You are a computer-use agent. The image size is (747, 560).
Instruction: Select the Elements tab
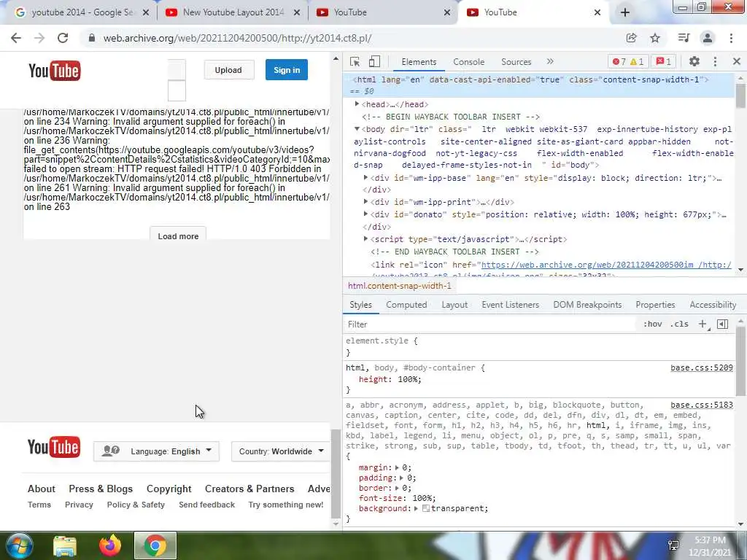[x=419, y=62]
